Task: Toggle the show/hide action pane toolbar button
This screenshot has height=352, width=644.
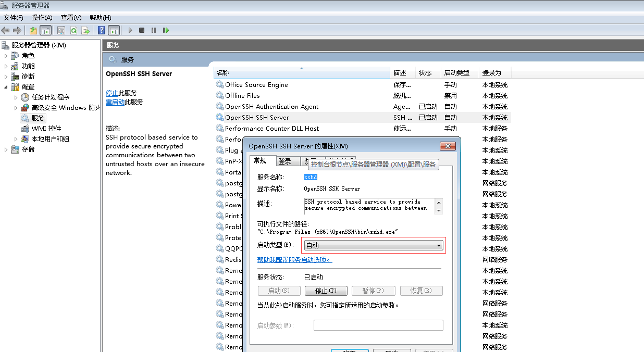Action: 114,30
